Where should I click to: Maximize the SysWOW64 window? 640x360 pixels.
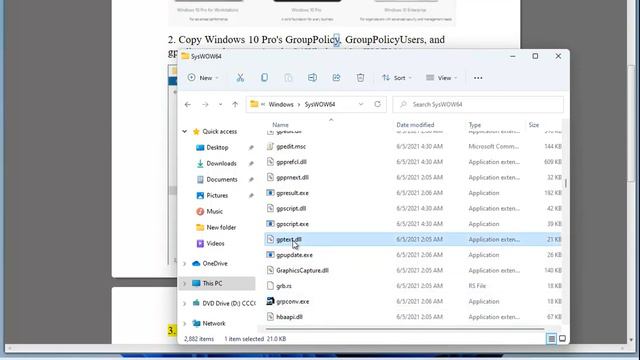pos(535,56)
